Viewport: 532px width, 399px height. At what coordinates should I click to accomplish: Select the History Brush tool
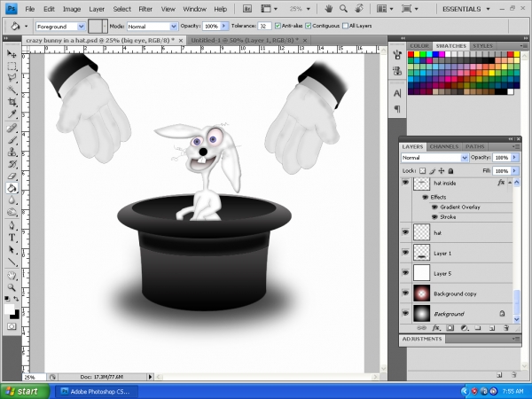pos(12,164)
